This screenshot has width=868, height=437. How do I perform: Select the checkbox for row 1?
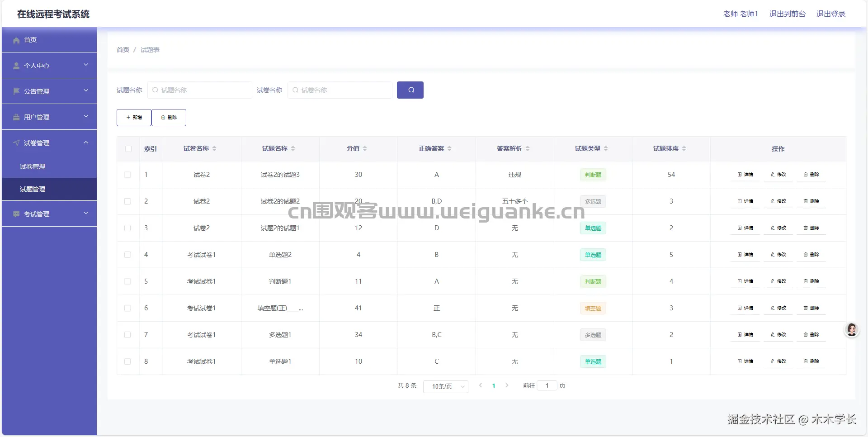tap(127, 175)
